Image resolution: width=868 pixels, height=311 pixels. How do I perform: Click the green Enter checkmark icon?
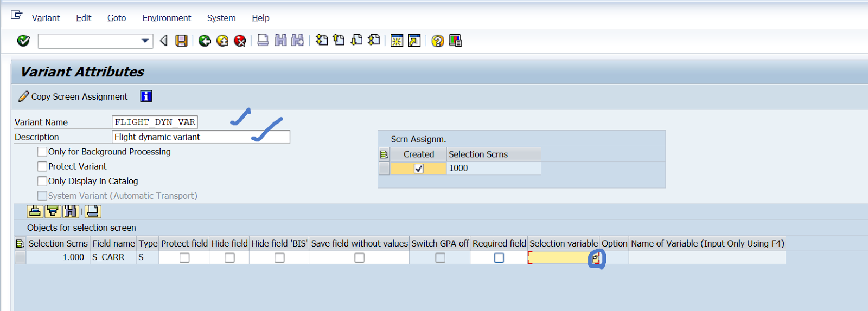pos(23,41)
